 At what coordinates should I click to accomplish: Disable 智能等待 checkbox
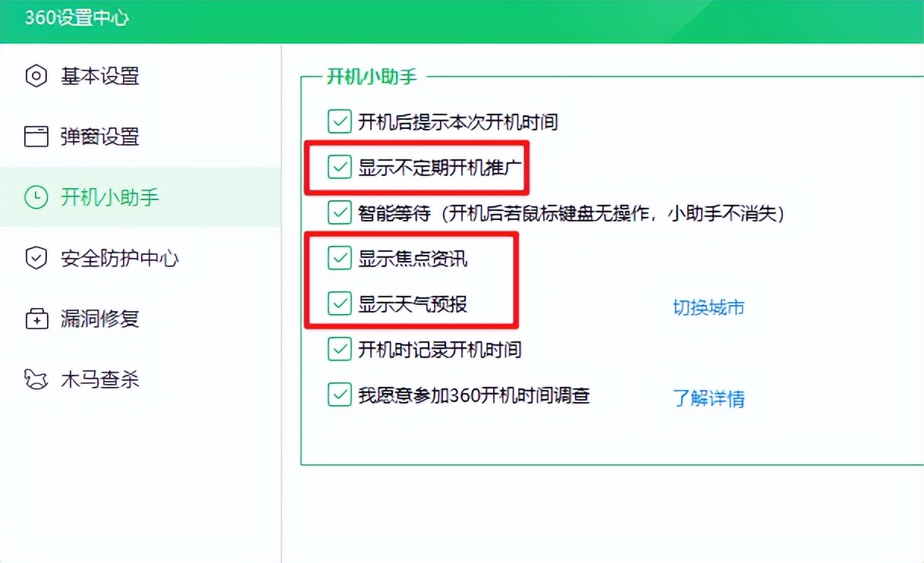(x=339, y=212)
